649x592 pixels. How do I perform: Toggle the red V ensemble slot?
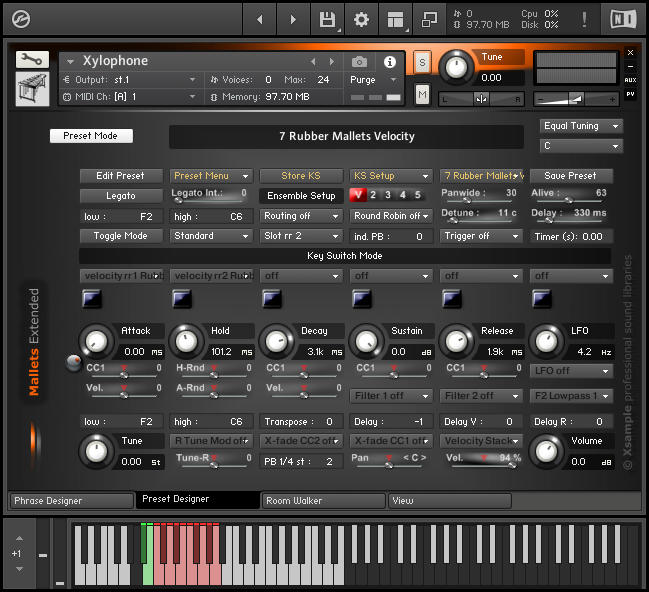[358, 195]
